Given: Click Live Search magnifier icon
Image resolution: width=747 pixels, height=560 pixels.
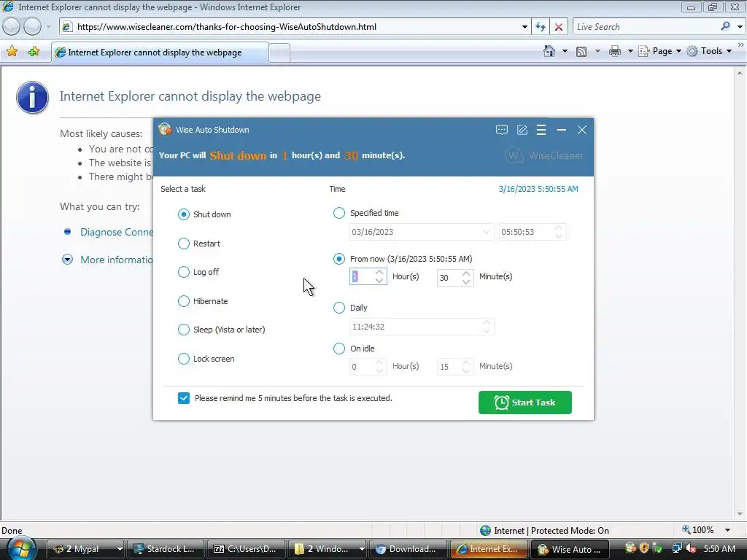Looking at the screenshot, I should 725,27.
